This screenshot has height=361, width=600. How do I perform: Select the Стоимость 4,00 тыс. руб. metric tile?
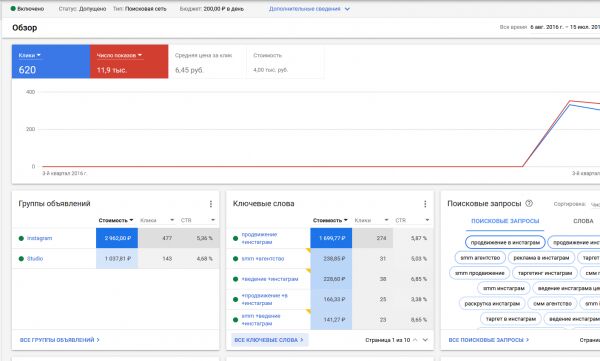[285, 62]
